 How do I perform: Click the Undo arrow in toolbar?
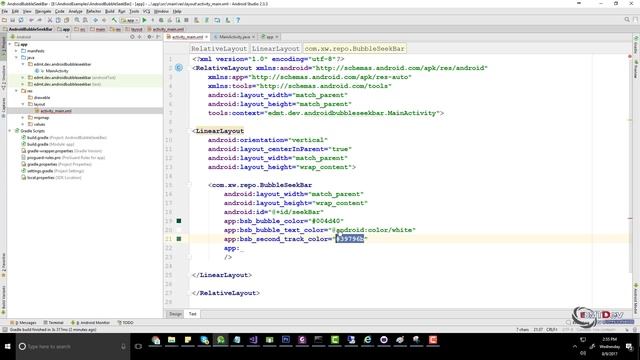[31, 20]
